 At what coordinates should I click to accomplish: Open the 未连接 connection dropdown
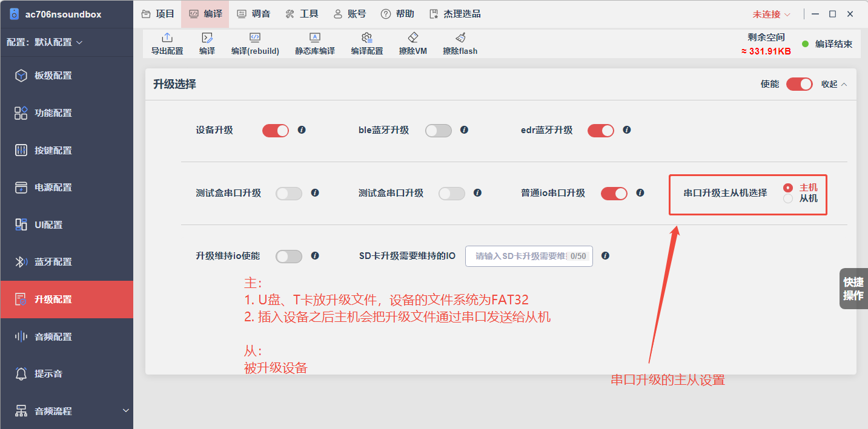772,14
